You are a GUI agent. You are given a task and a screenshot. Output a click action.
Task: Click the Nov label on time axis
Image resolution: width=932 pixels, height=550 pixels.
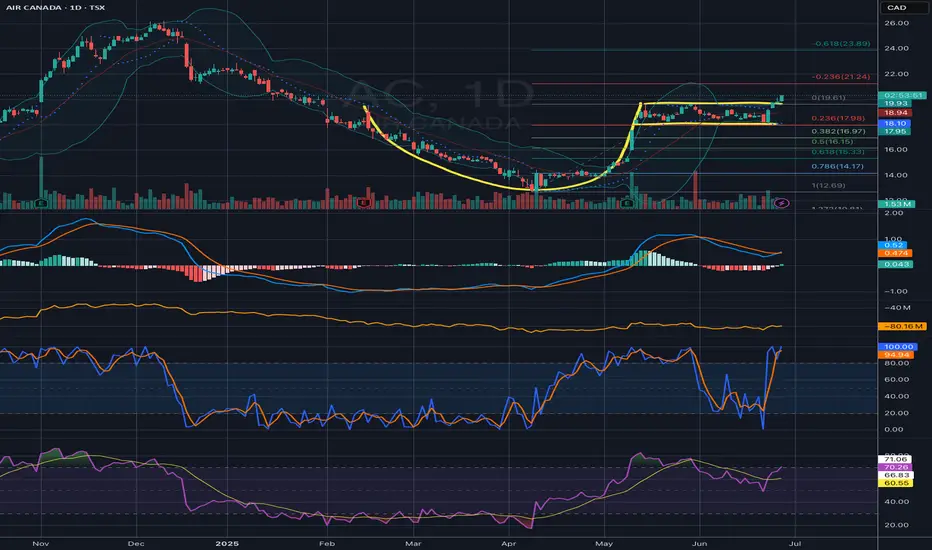pos(40,543)
